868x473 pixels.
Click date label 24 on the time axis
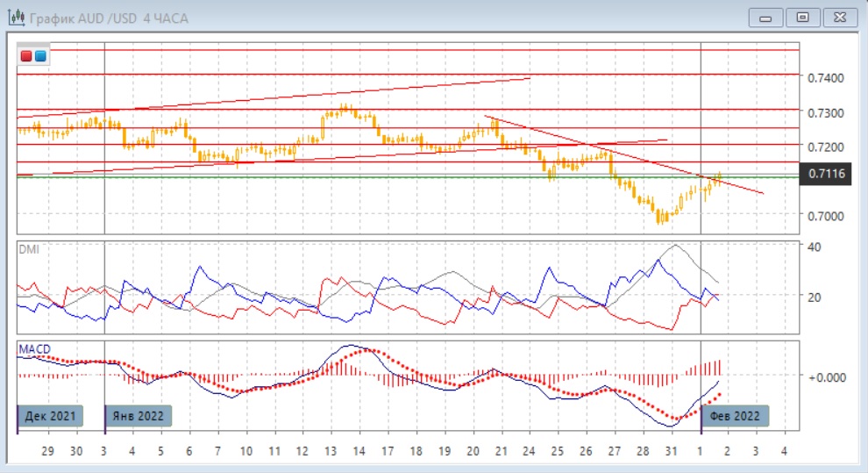(529, 451)
